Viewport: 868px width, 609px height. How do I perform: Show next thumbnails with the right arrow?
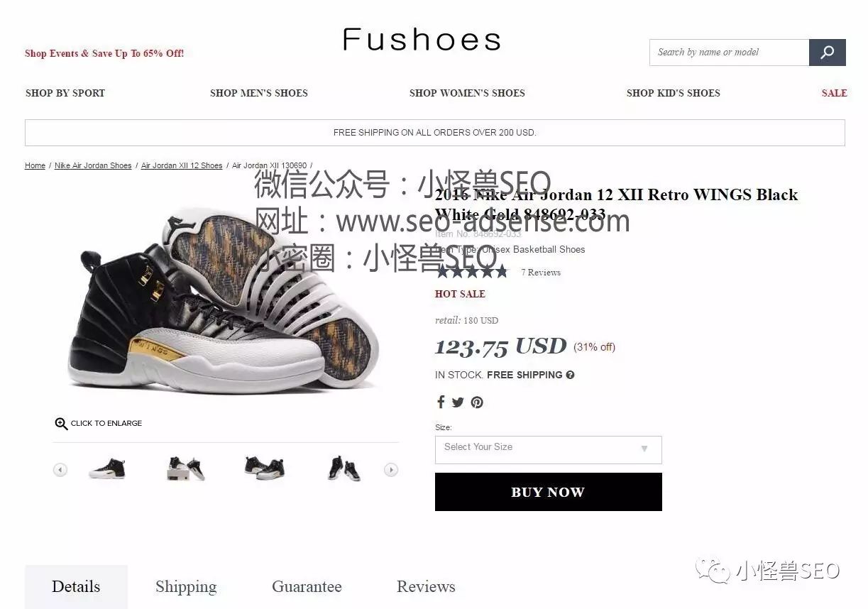391,470
